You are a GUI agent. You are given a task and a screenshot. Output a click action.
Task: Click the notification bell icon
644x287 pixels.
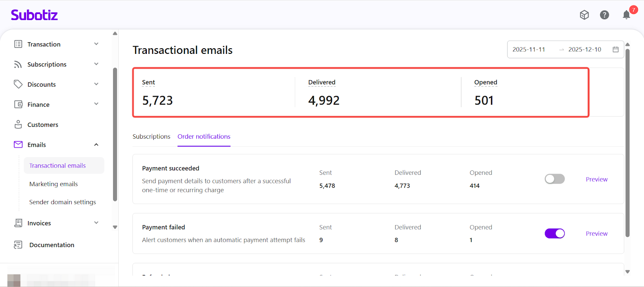tap(626, 15)
